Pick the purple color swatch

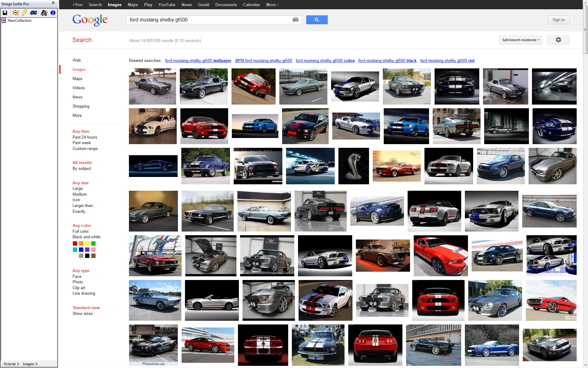(87, 250)
